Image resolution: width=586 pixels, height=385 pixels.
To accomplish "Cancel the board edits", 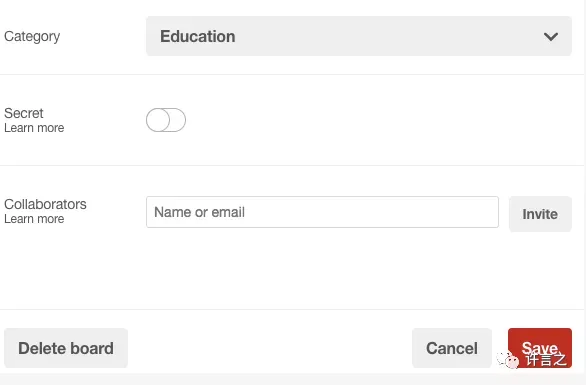I will click(x=451, y=348).
